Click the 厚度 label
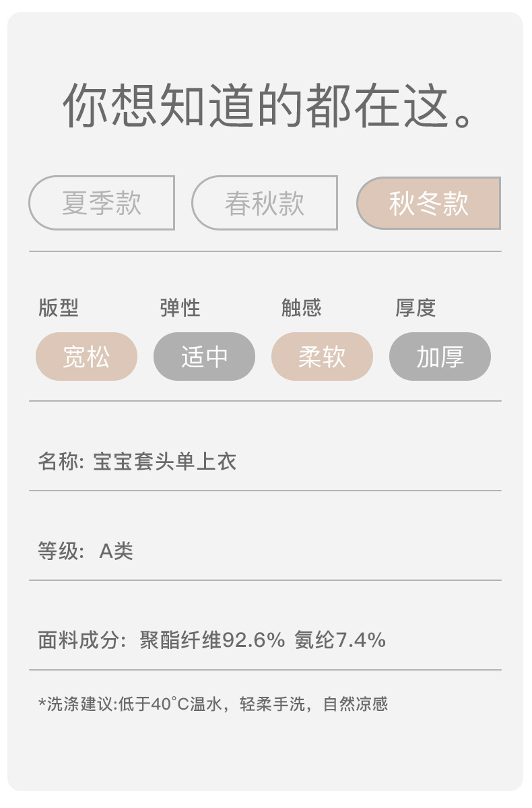532x808 pixels. [x=415, y=308]
